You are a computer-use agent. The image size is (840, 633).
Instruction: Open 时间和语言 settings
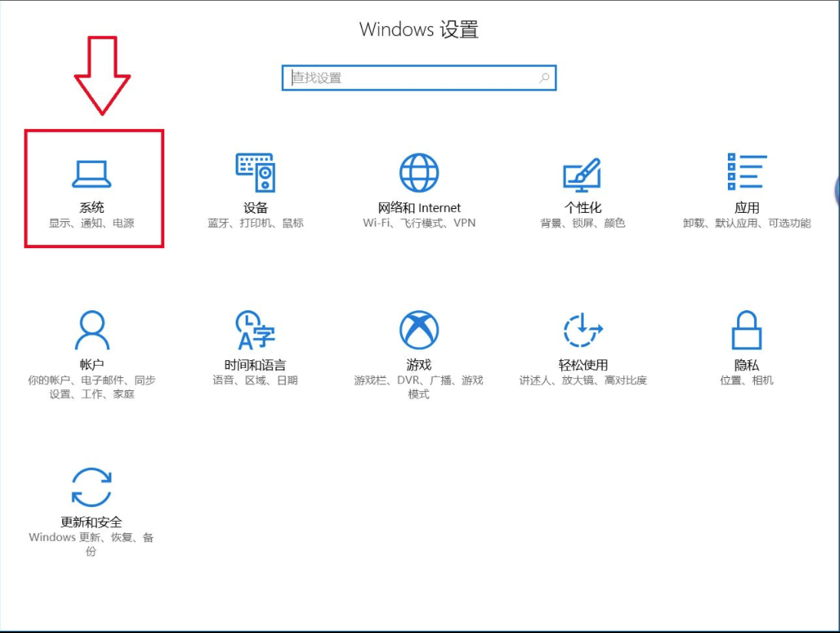[x=256, y=346]
